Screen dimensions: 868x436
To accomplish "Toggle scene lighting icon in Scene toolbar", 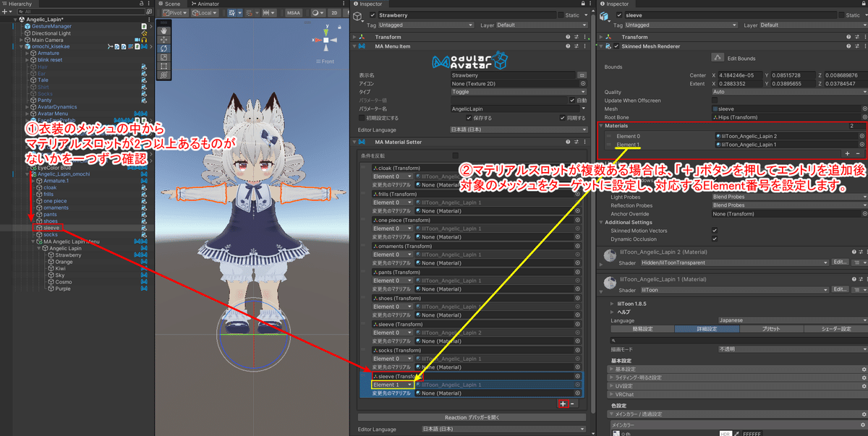I will coord(317,13).
